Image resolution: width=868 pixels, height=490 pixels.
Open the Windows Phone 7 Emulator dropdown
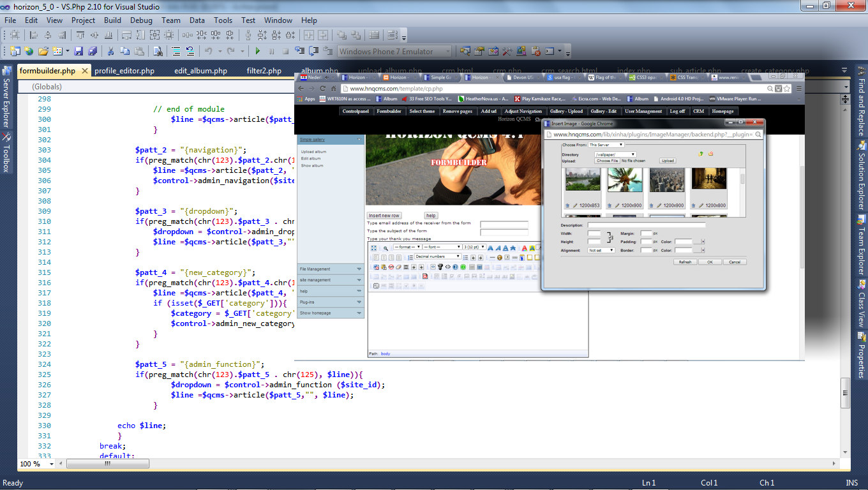[447, 52]
